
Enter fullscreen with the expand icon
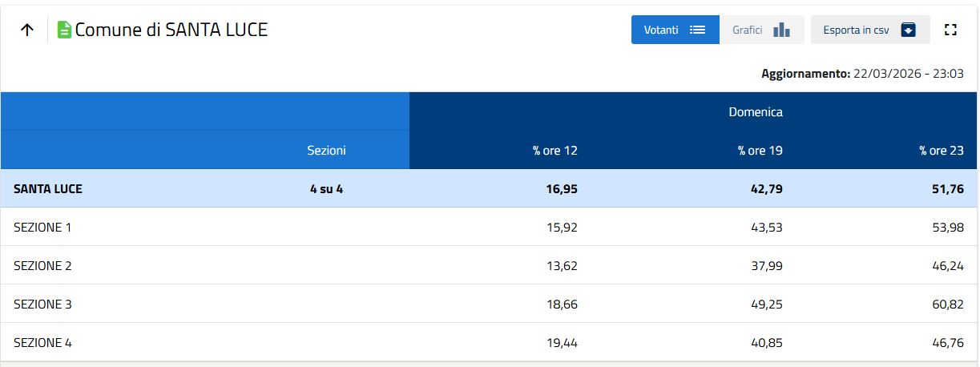(x=951, y=30)
